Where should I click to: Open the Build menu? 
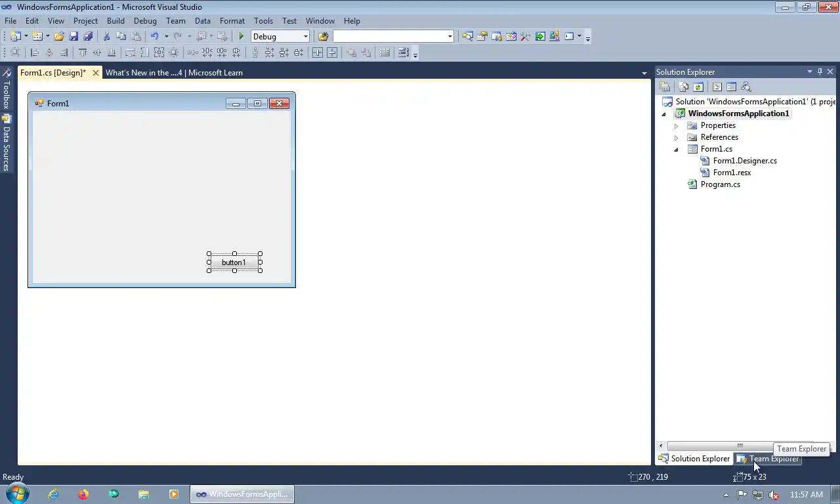(x=115, y=21)
